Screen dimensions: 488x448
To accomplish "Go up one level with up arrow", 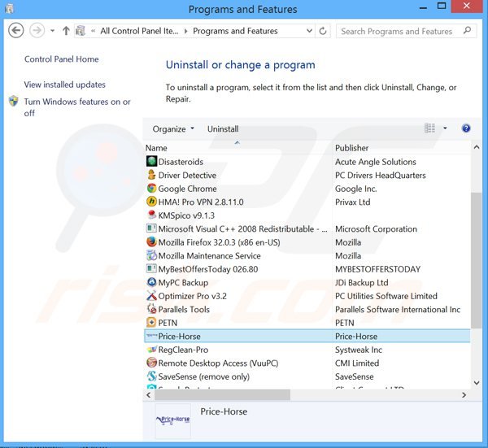I will click(66, 31).
